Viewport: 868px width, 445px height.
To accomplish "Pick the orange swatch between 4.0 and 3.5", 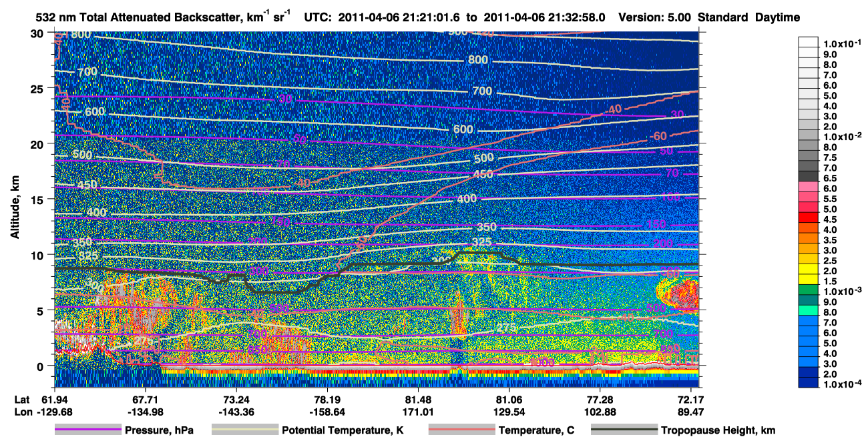I will (x=808, y=238).
